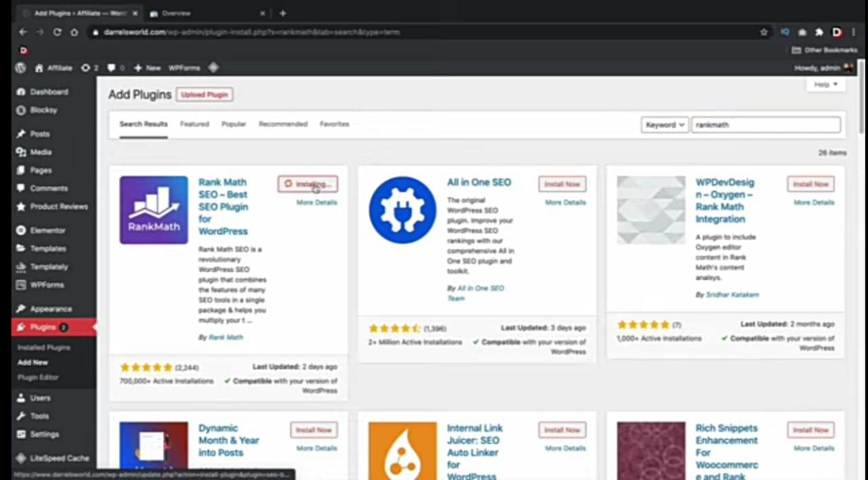Screen dimensions: 868x480
Task: Open the Howdy, admin account menu
Action: [823, 68]
